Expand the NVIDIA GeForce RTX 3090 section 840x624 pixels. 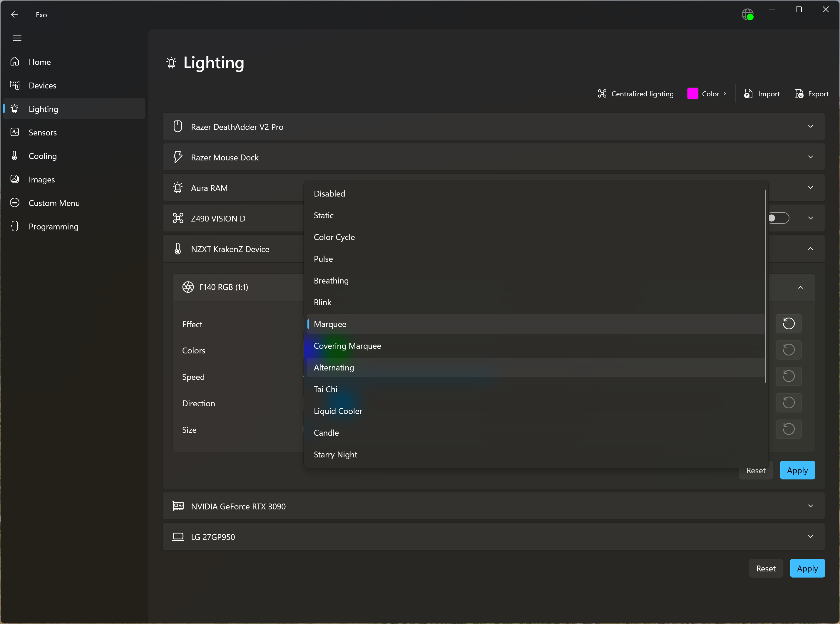point(810,506)
